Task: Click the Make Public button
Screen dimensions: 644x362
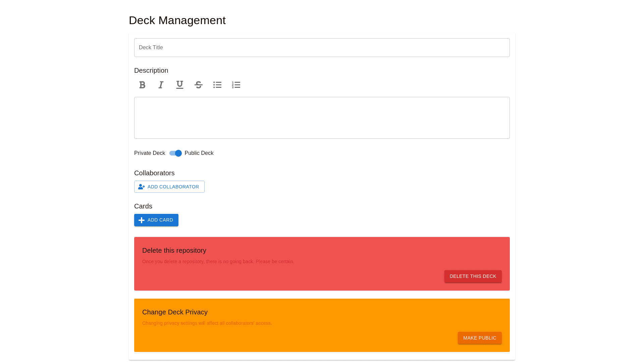Action: 480,338
